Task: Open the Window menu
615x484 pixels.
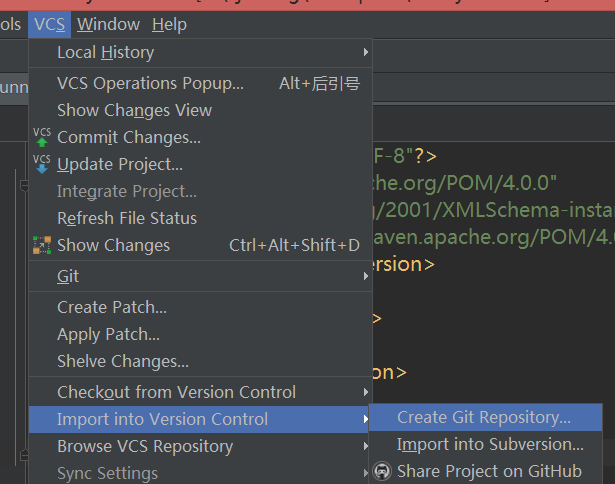Action: pos(108,24)
